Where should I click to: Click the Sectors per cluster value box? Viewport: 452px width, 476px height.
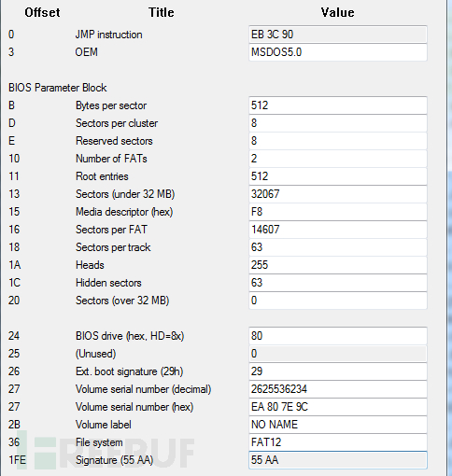coord(338,123)
